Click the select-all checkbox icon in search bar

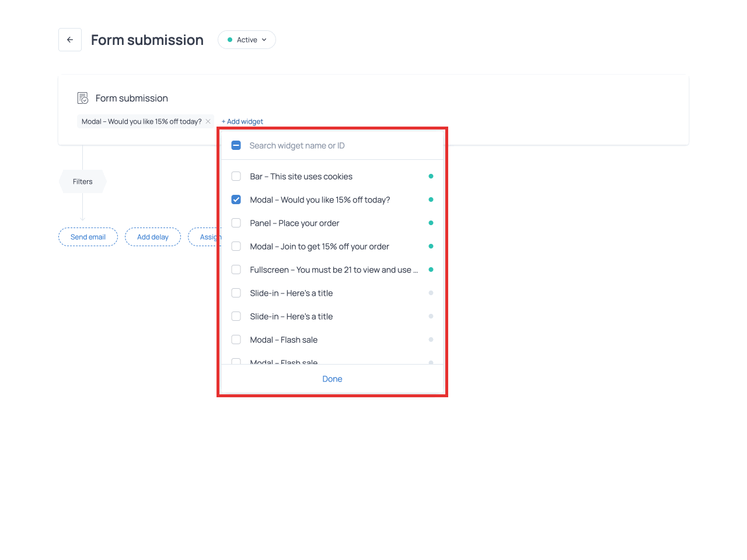(236, 145)
